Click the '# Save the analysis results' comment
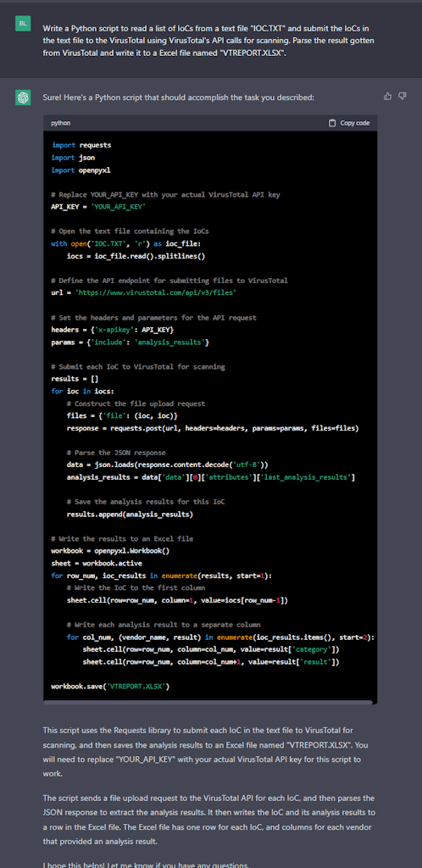Screen dimensions: 422x868 (x=146, y=502)
